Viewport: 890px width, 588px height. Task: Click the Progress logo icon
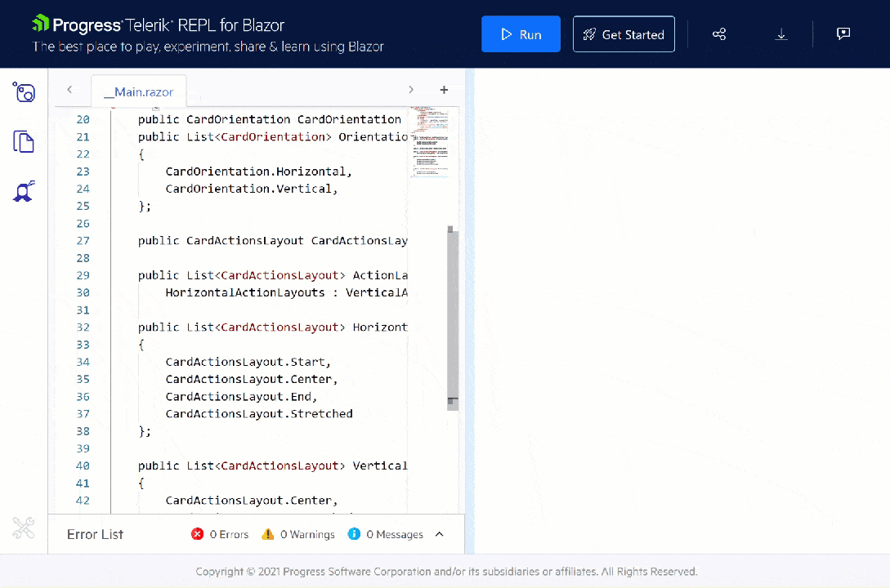[x=40, y=23]
